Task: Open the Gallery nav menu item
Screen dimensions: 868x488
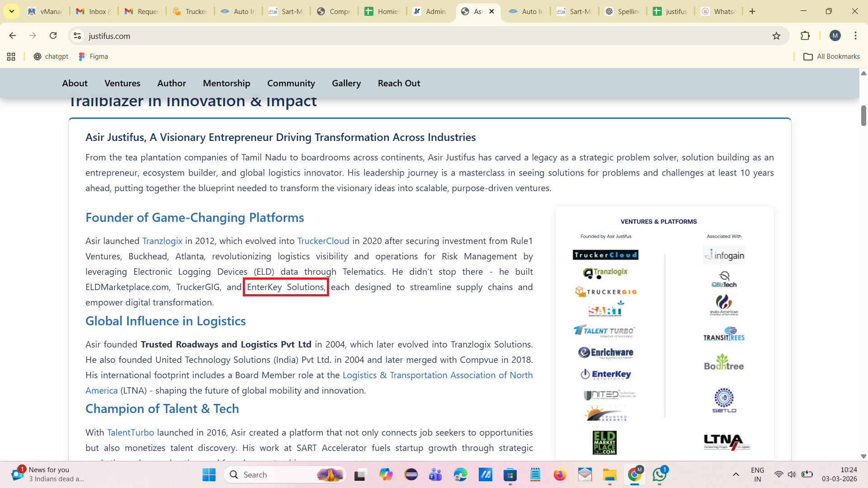Action: (346, 83)
